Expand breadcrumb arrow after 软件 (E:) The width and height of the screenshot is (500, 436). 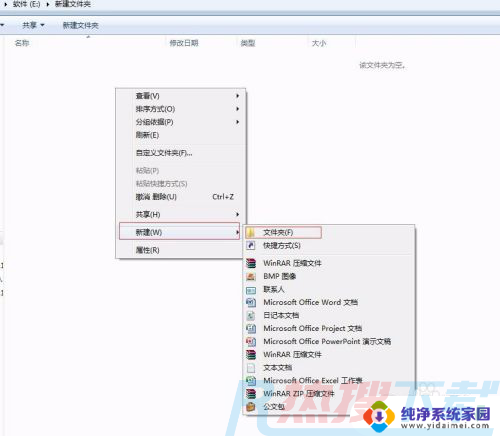[48, 4]
